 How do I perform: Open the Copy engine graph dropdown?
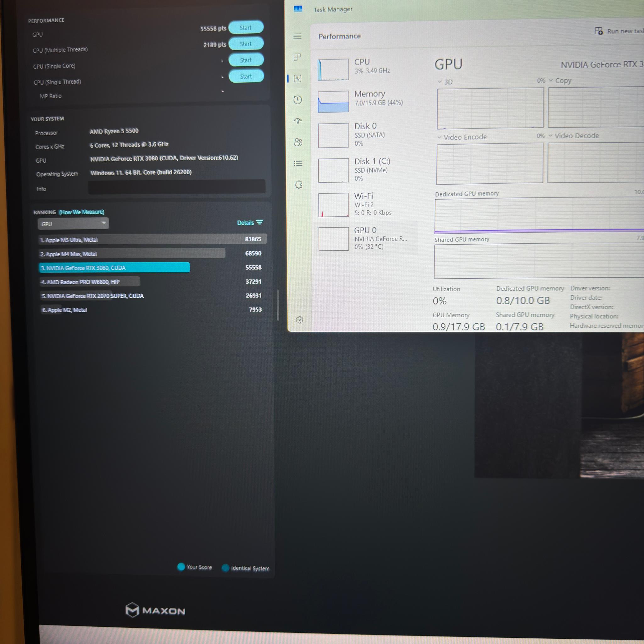click(x=560, y=81)
